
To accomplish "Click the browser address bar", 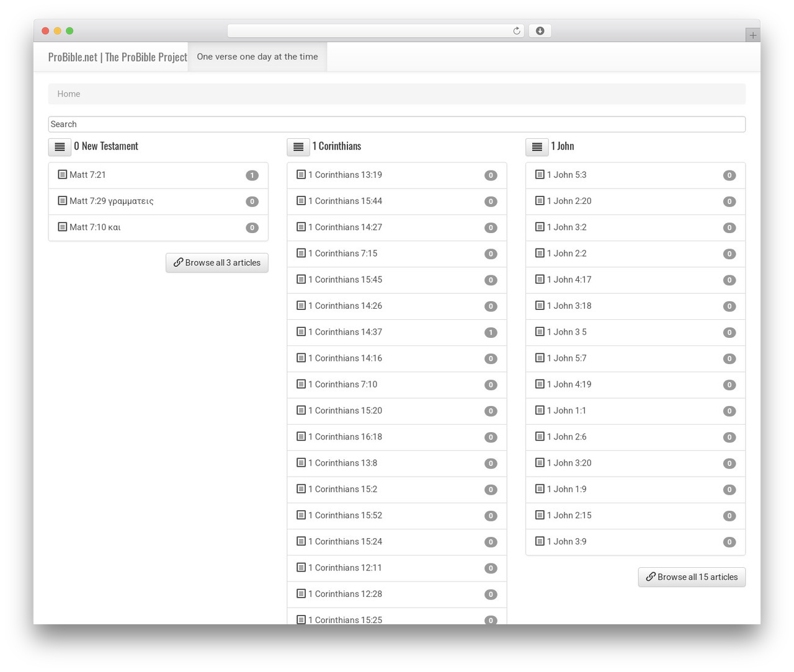I will click(x=375, y=31).
